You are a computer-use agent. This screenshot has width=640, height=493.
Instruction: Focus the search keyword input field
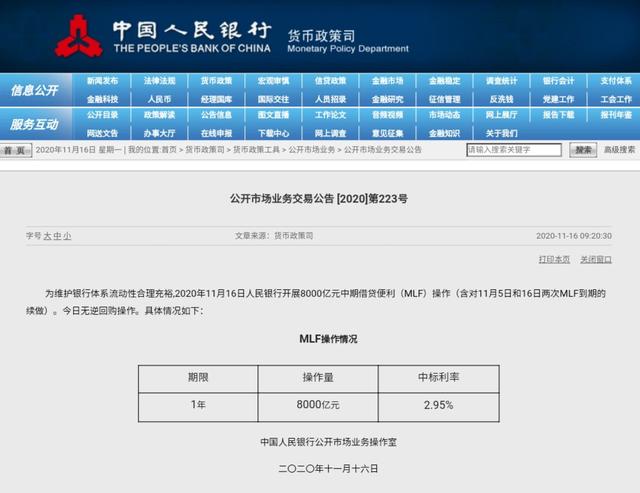(514, 150)
